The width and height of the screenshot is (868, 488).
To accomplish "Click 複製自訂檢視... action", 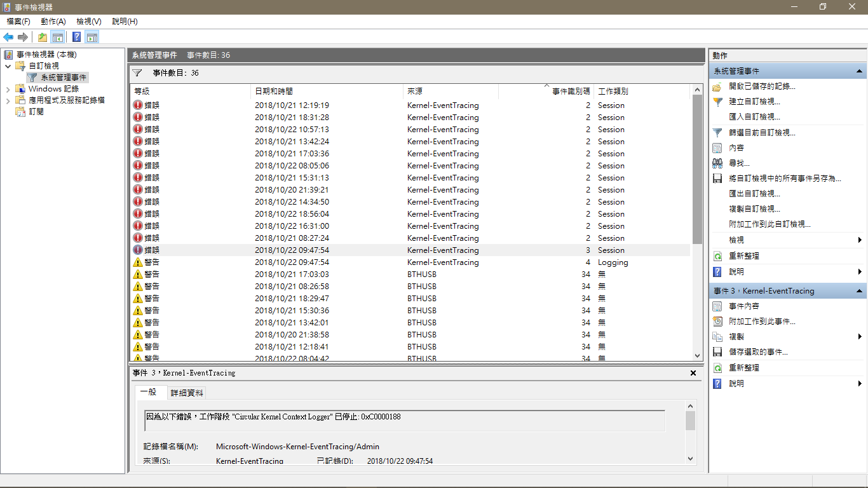I will pos(754,209).
